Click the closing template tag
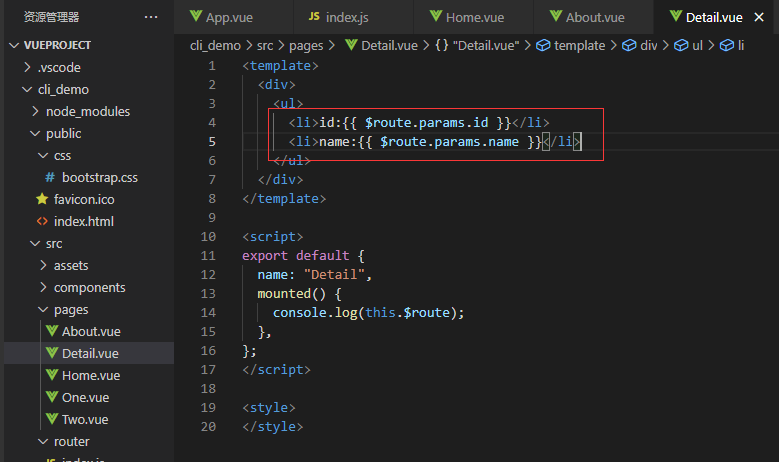The height and width of the screenshot is (462, 779). point(284,199)
